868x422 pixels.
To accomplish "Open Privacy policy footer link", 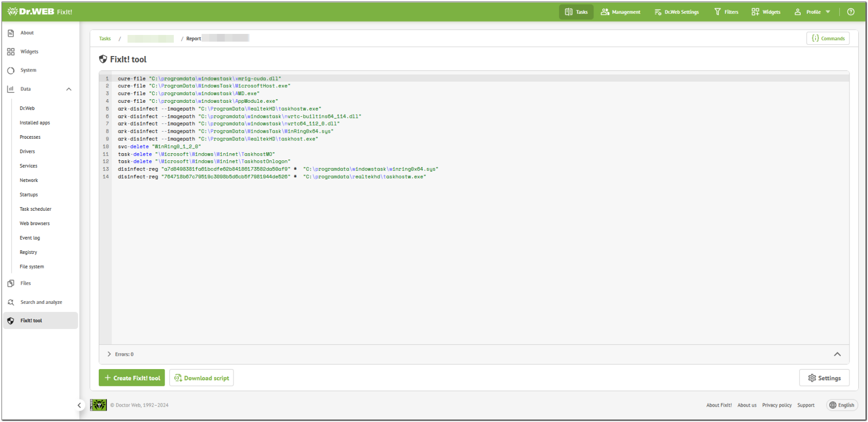I will [776, 405].
